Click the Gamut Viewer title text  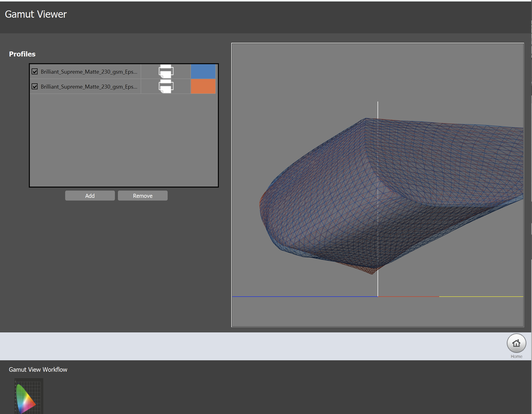(36, 14)
